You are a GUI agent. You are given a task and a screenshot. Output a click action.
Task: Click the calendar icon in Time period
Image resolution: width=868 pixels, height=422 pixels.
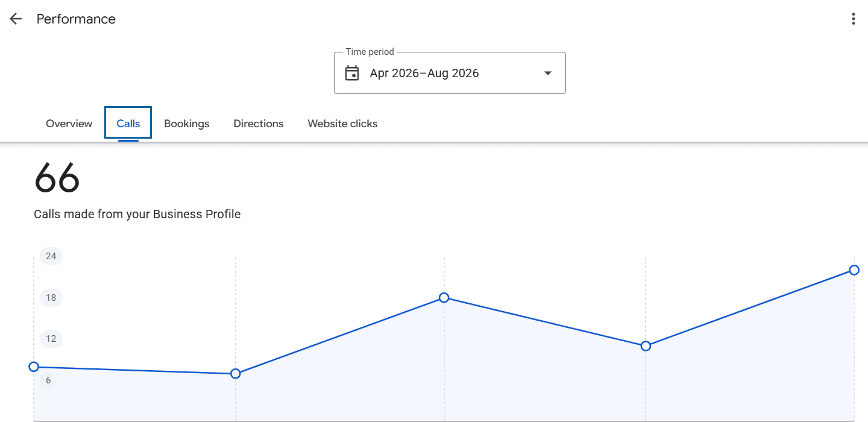coord(352,73)
